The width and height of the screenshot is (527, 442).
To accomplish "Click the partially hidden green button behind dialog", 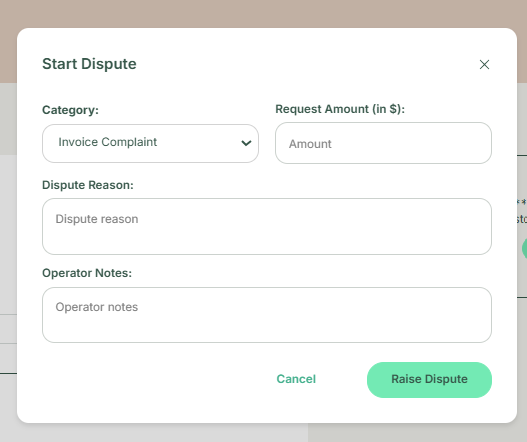I will point(524,248).
